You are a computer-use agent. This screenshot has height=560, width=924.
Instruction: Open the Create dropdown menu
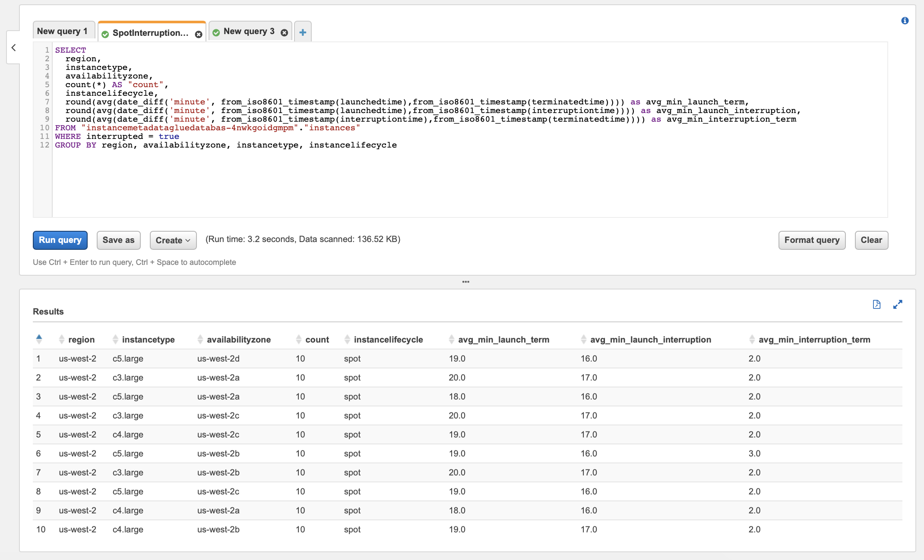tap(173, 240)
